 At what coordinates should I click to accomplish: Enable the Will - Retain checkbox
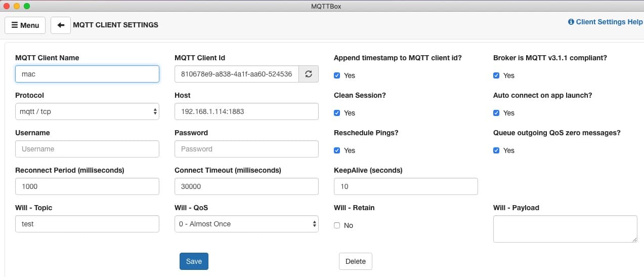337,225
